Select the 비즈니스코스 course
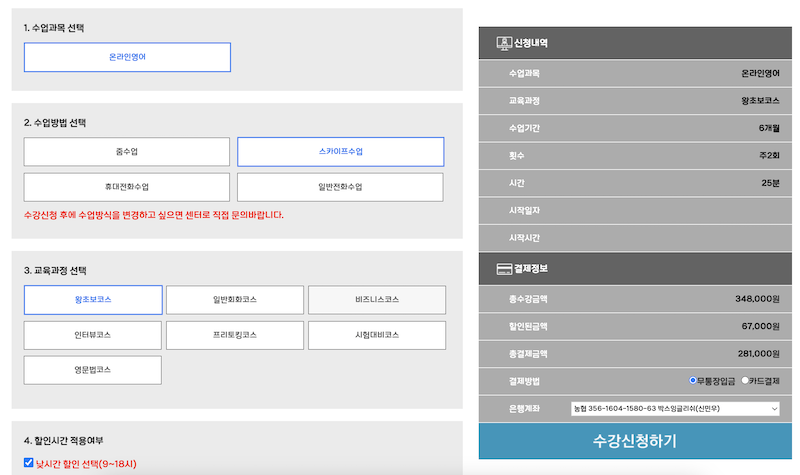This screenshot has width=800, height=475. [377, 300]
